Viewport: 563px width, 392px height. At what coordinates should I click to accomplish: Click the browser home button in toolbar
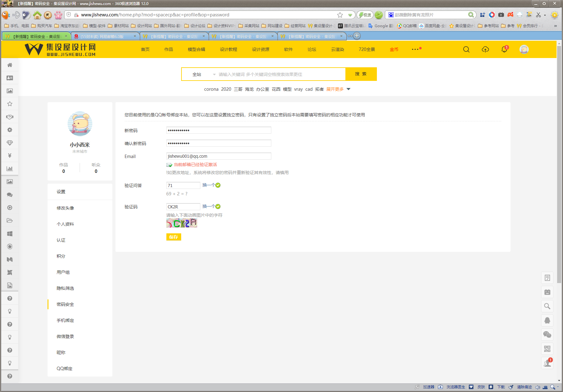(37, 15)
